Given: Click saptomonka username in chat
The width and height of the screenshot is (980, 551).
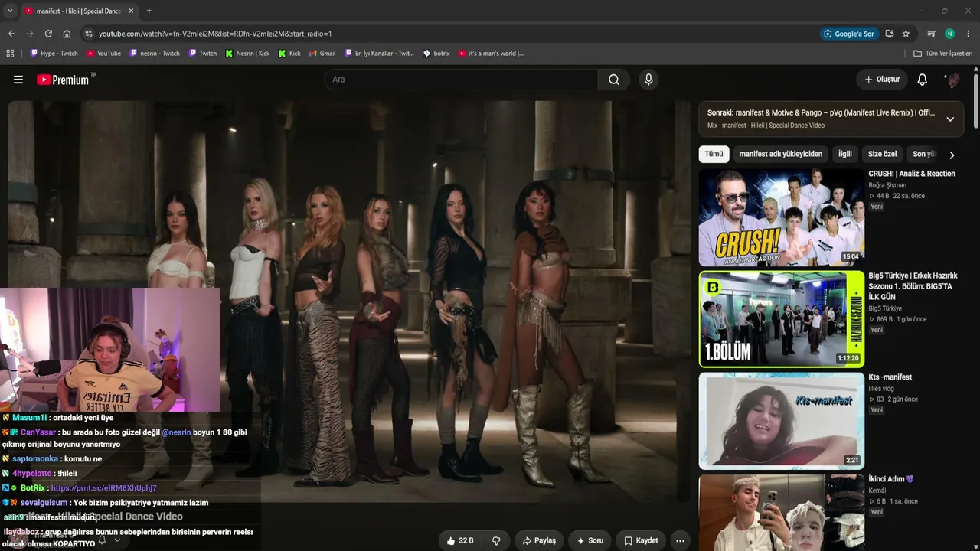Looking at the screenshot, I should [35, 459].
